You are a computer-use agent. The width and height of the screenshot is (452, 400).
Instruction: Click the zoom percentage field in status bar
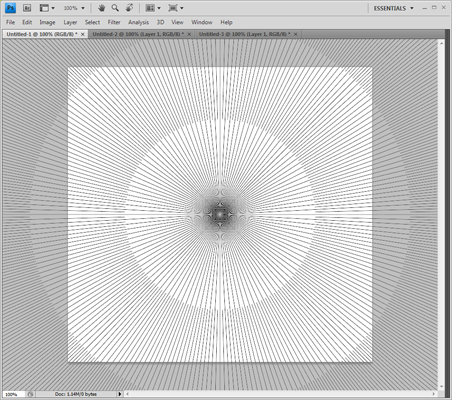click(x=13, y=394)
